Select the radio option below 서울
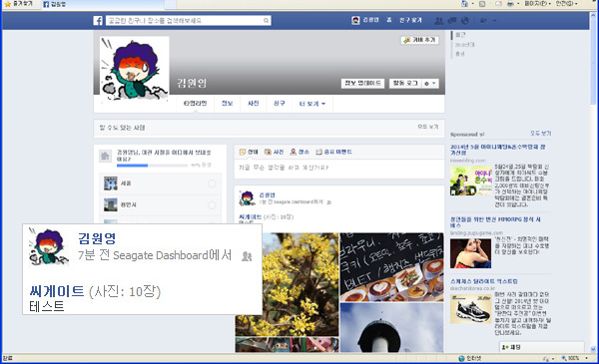Image resolution: width=599 pixels, height=364 pixels. tap(212, 205)
